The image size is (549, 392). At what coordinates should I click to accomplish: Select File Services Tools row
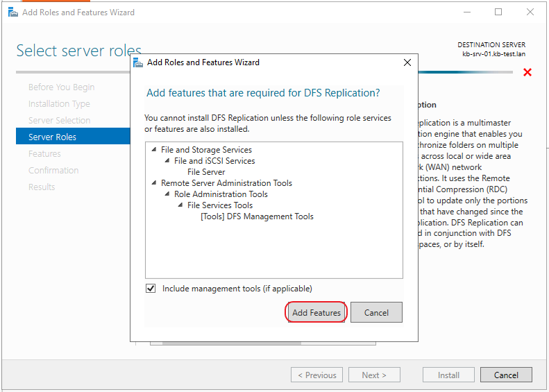tap(220, 205)
